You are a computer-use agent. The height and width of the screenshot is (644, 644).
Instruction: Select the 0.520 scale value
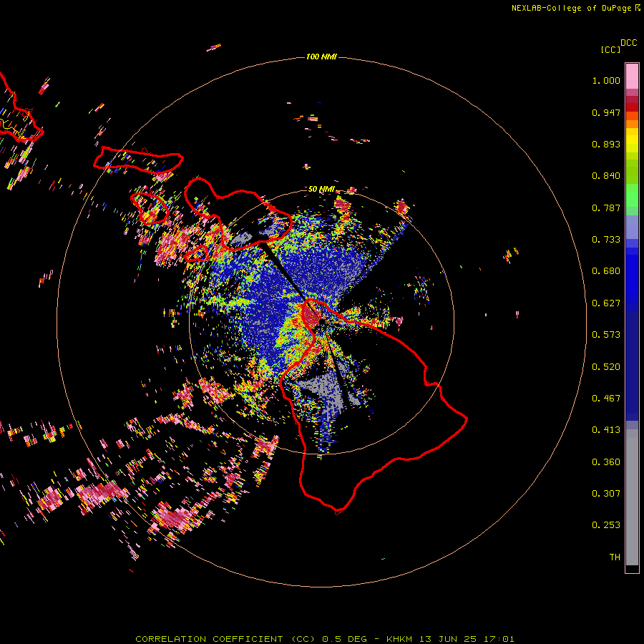pyautogui.click(x=606, y=367)
